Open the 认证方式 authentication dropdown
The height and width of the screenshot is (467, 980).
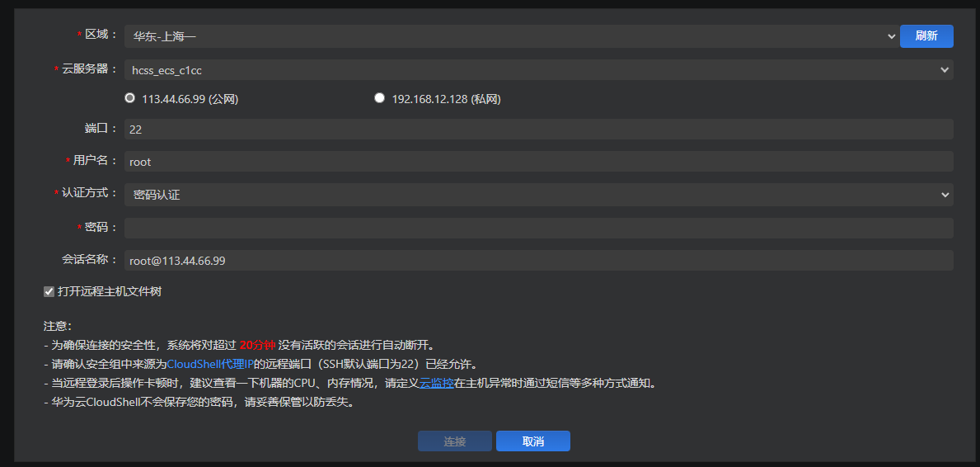click(x=539, y=195)
